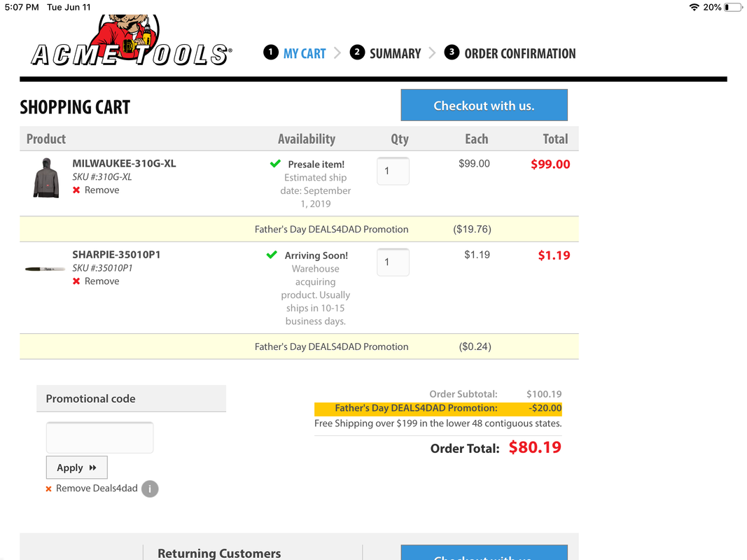Screen dimensions: 747x560
Task: Tap the Wi-Fi status icon
Action: (x=694, y=7)
